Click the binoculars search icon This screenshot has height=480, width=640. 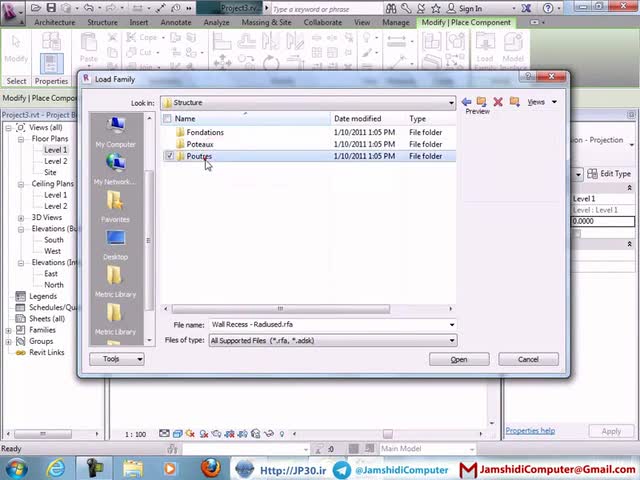tap(391, 8)
